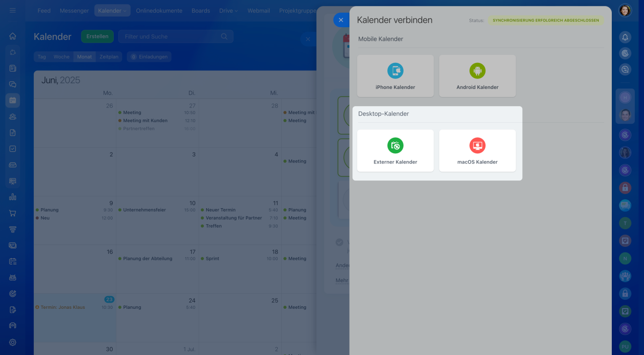
Task: Open the Einladungen button
Action: [x=149, y=57]
